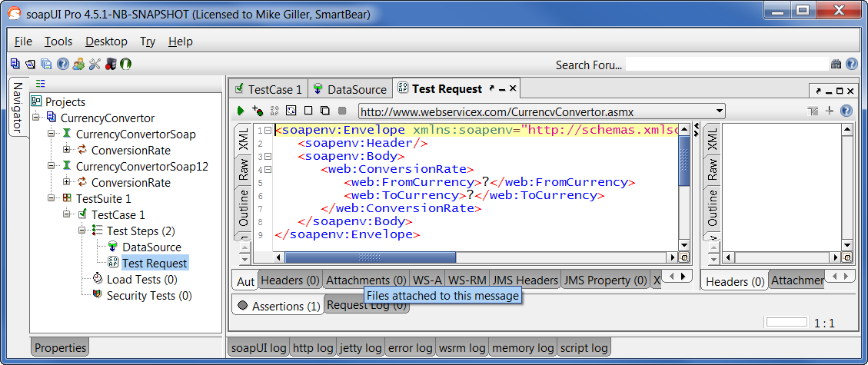Switch to the TestCase 1 editor tab
868x365 pixels.
click(x=268, y=89)
